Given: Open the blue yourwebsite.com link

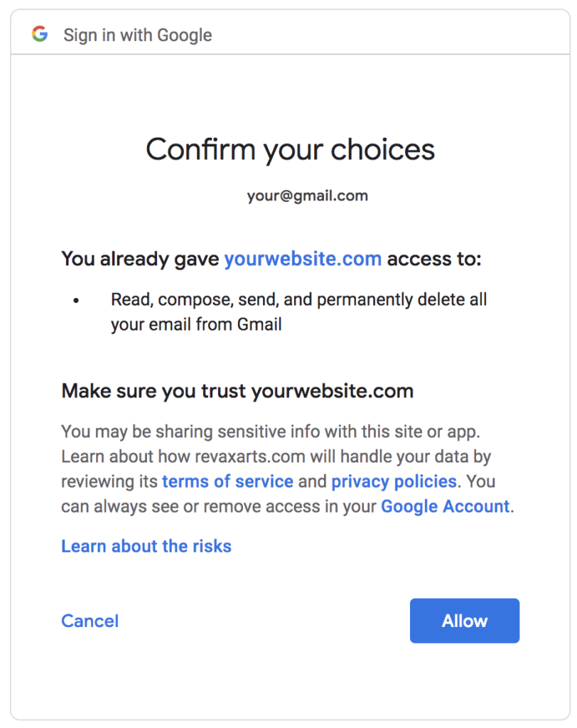Looking at the screenshot, I should pyautogui.click(x=303, y=259).
